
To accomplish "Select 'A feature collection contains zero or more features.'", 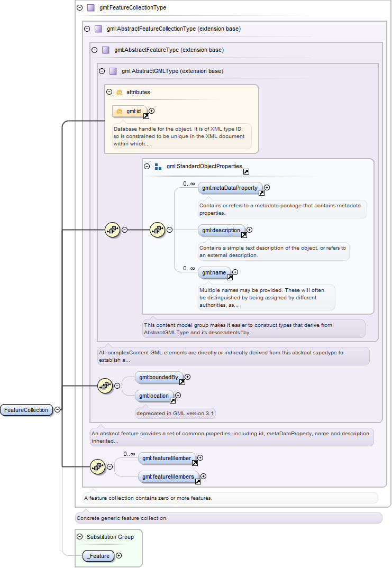I will tap(148, 498).
